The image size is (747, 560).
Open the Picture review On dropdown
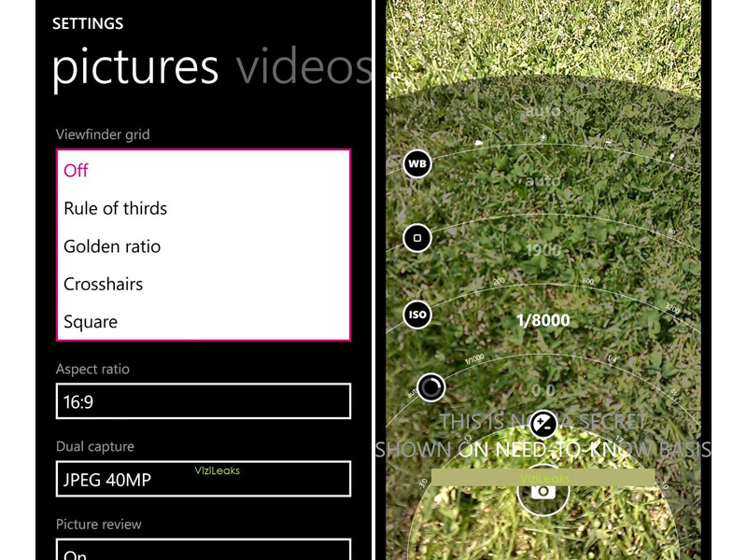[204, 550]
